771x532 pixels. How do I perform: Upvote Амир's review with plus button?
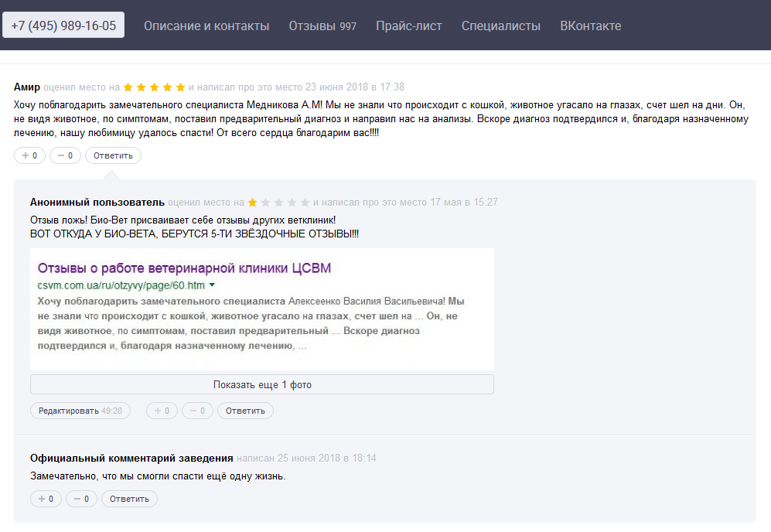click(30, 155)
